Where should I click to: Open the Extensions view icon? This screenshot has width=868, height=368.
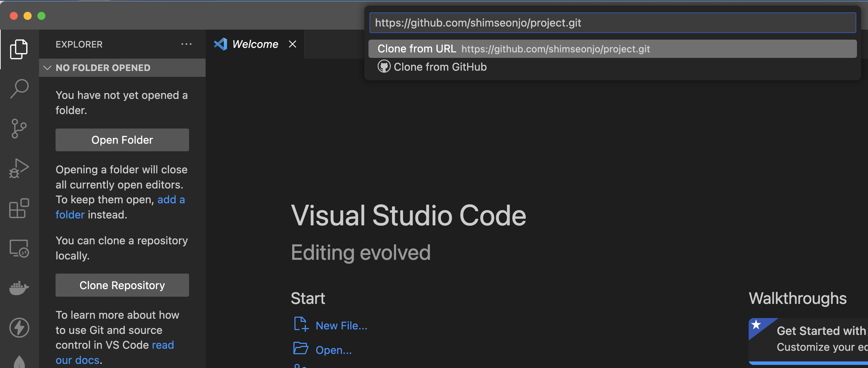coord(19,208)
